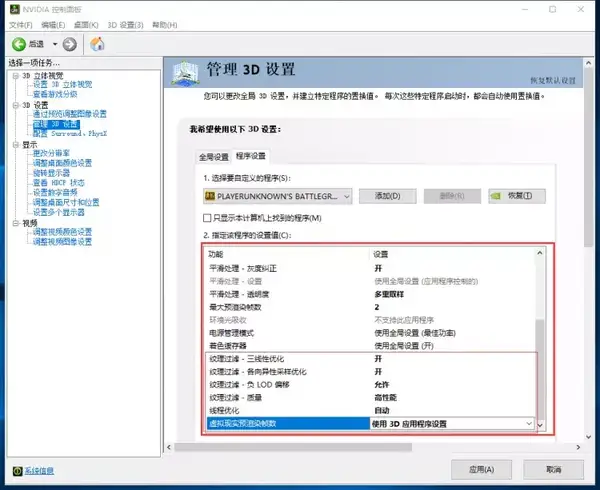Open the program selection dropdown

pyautogui.click(x=346, y=196)
